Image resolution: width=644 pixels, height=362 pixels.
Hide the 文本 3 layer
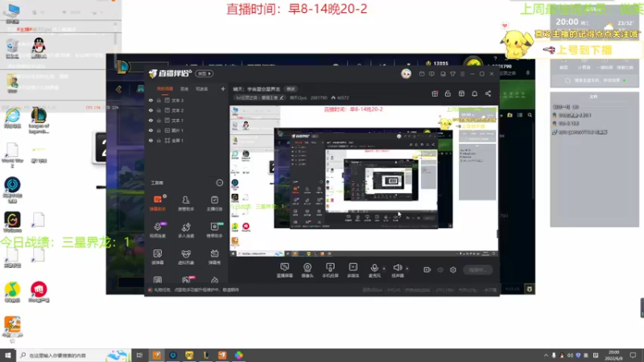coord(151,100)
